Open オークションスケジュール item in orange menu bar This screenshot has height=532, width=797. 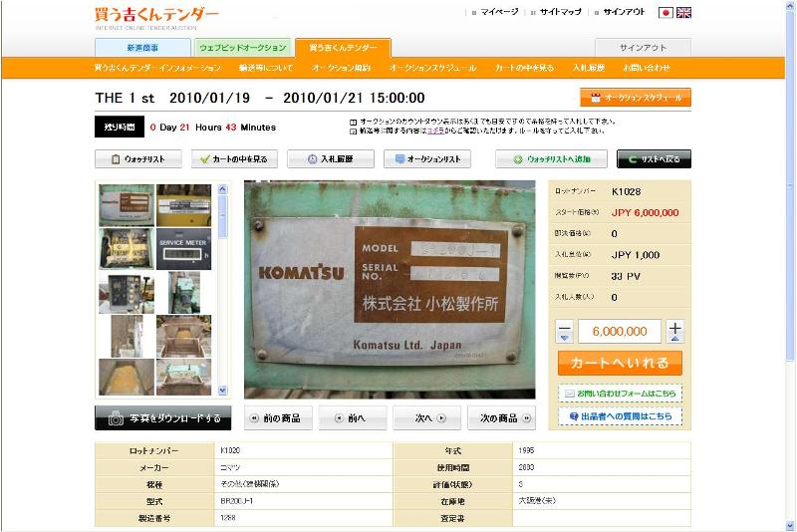[433, 68]
